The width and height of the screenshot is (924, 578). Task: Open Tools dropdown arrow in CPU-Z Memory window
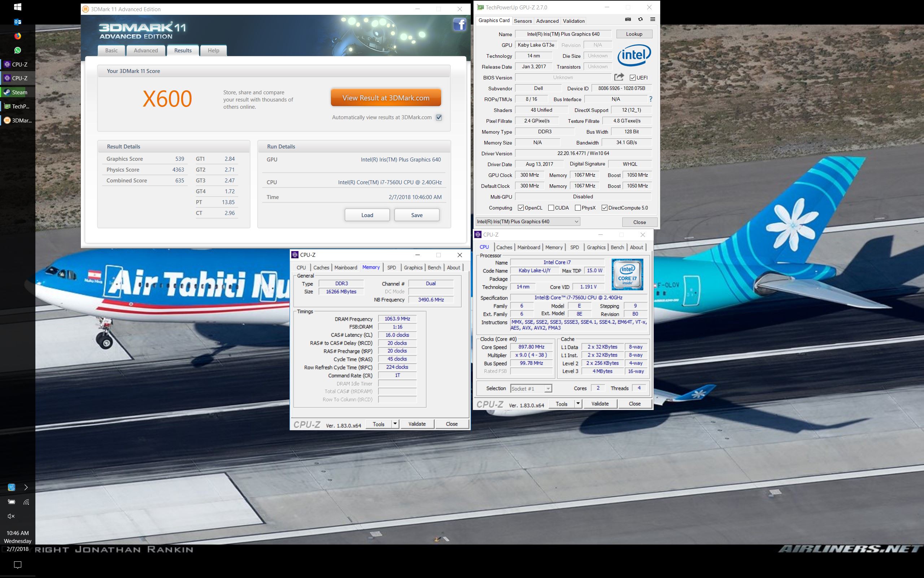coord(395,423)
